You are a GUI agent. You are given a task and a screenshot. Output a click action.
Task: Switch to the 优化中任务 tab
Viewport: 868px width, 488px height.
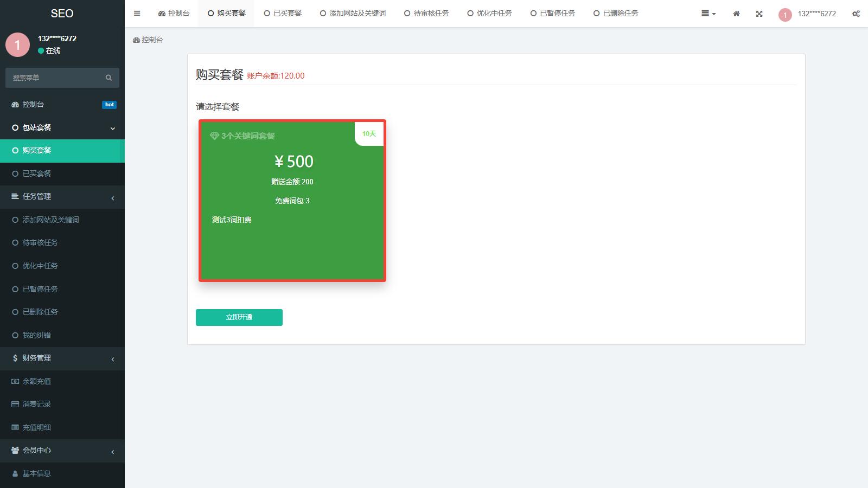pos(489,14)
